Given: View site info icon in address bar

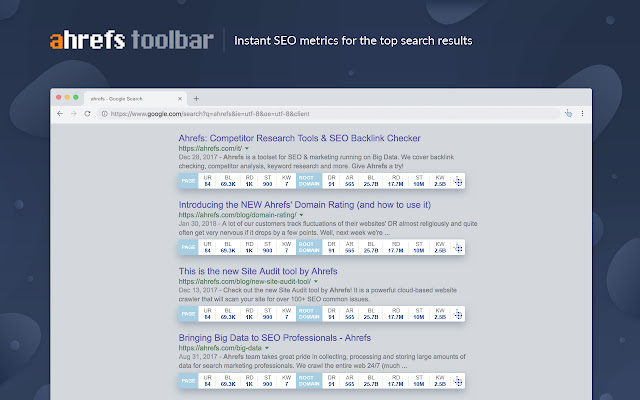Looking at the screenshot, I should 104,114.
